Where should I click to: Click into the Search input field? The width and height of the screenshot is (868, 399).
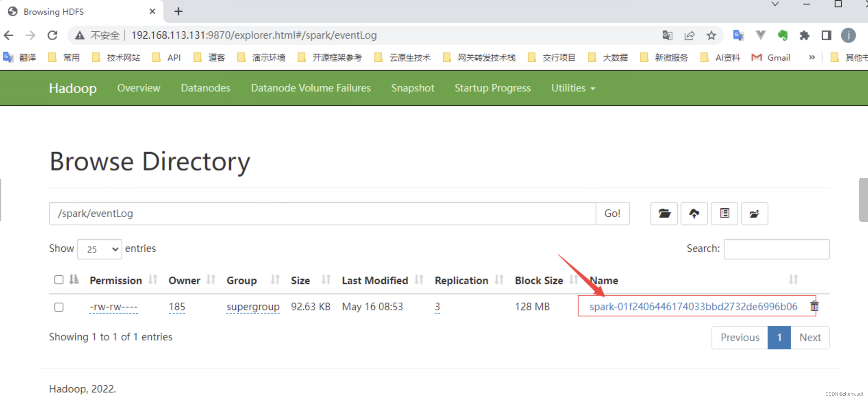pyautogui.click(x=776, y=249)
